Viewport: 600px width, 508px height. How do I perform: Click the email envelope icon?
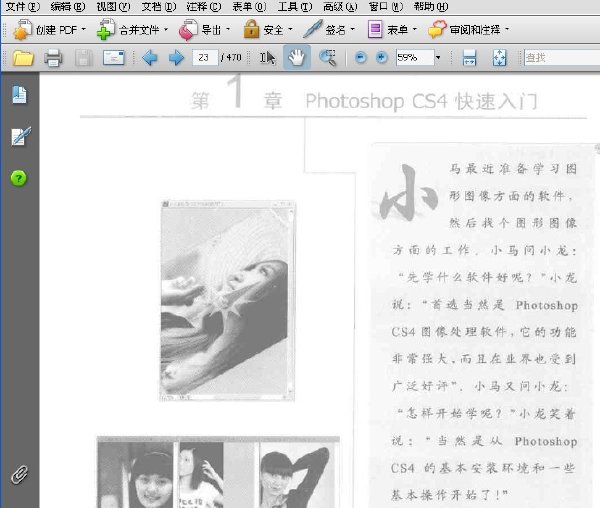pos(114,58)
